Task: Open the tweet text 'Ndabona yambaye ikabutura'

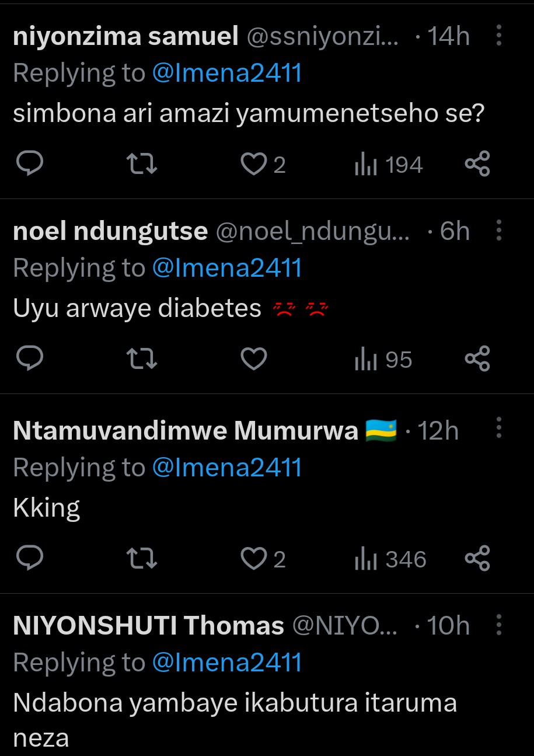Action: coord(235,703)
